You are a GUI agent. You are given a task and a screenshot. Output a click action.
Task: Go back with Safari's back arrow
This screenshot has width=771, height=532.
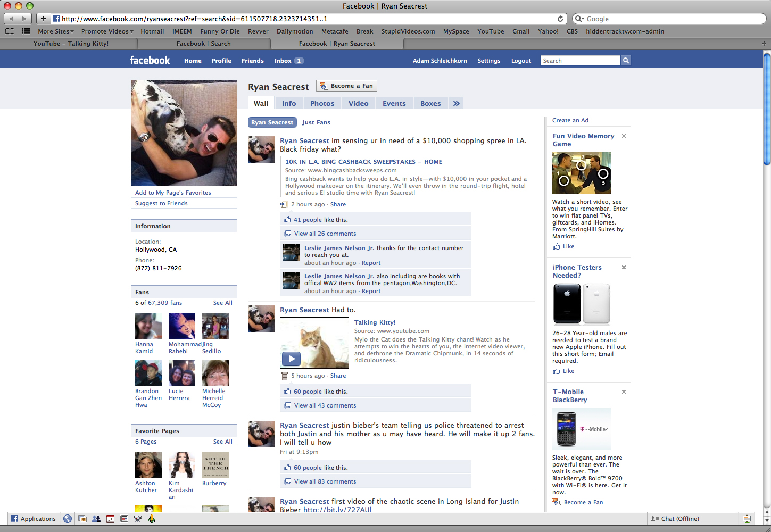click(11, 19)
